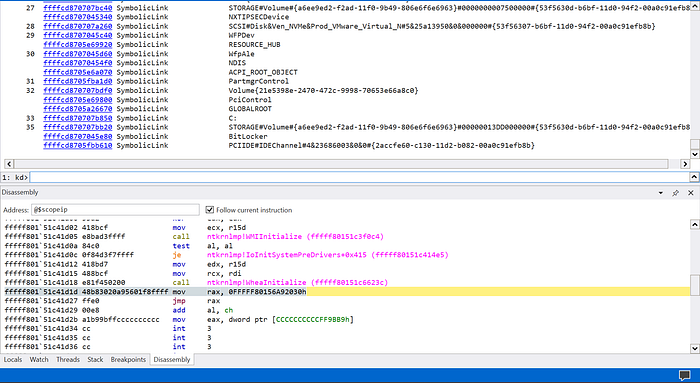This screenshot has width=700, height=383.
Task: Select the mov edx, r15d disassembly line
Action: 346,264
